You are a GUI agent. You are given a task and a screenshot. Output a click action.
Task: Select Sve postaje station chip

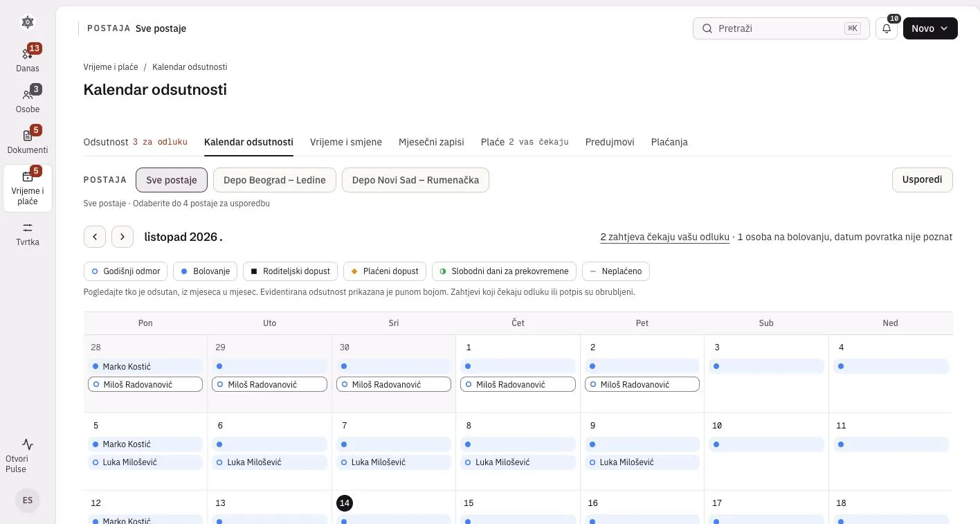[172, 180]
